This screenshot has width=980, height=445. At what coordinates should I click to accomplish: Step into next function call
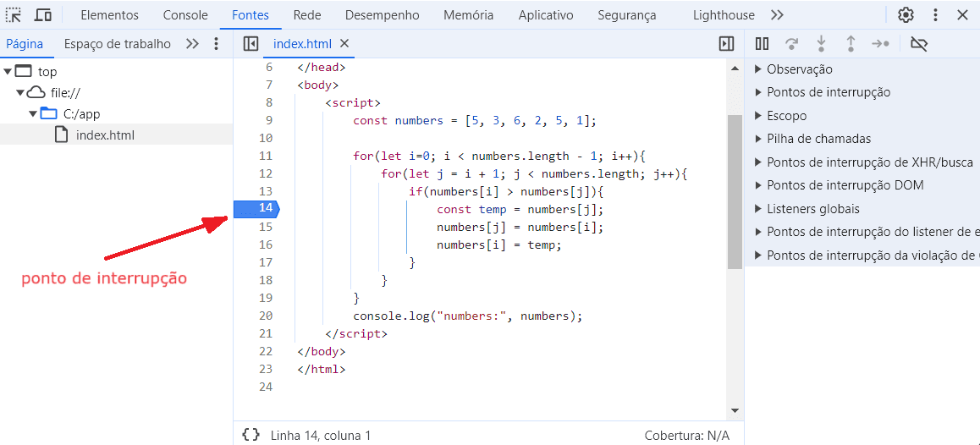(821, 44)
